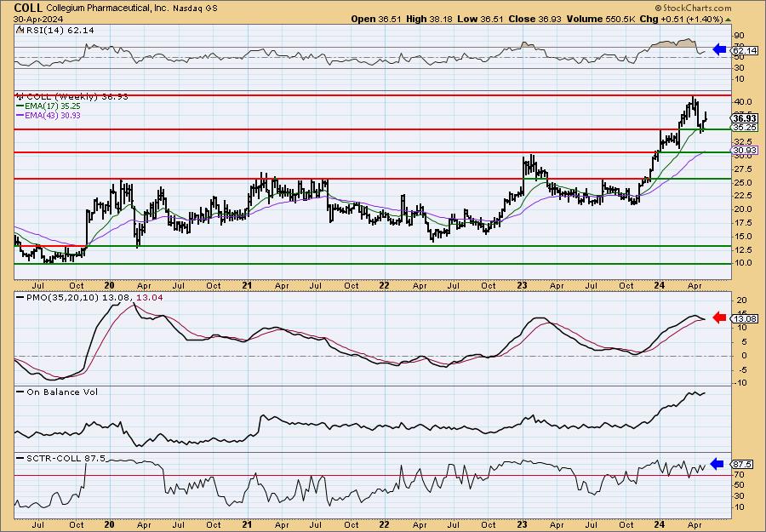Click the -5 PMO axis label
The height and width of the screenshot is (532, 766).
[x=741, y=369]
